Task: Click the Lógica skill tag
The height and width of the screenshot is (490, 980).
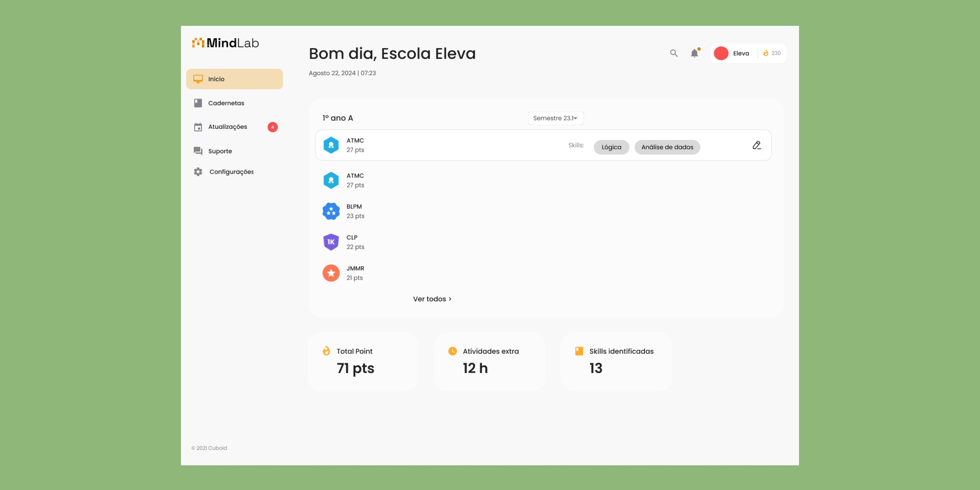Action: click(x=611, y=147)
